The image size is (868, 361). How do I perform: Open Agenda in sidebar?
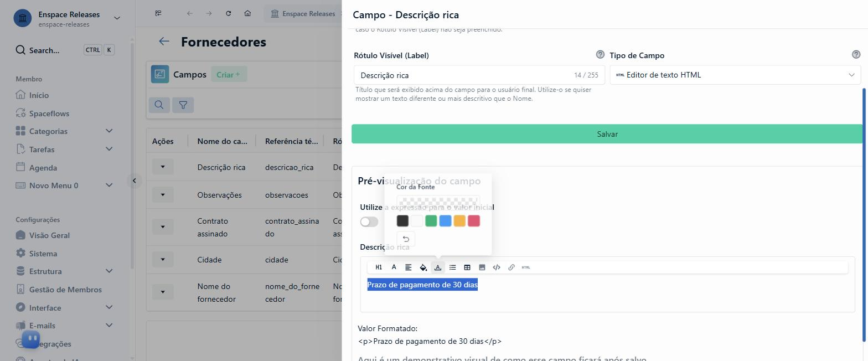point(43,167)
